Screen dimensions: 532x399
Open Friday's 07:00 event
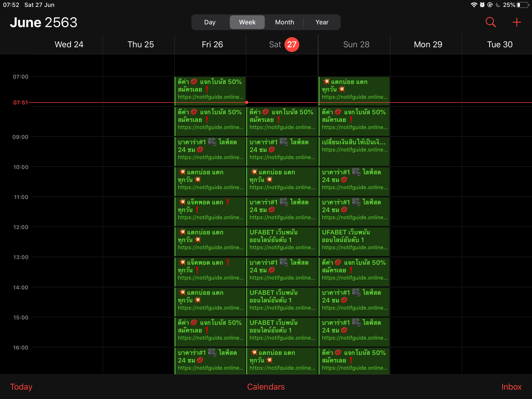click(x=210, y=89)
